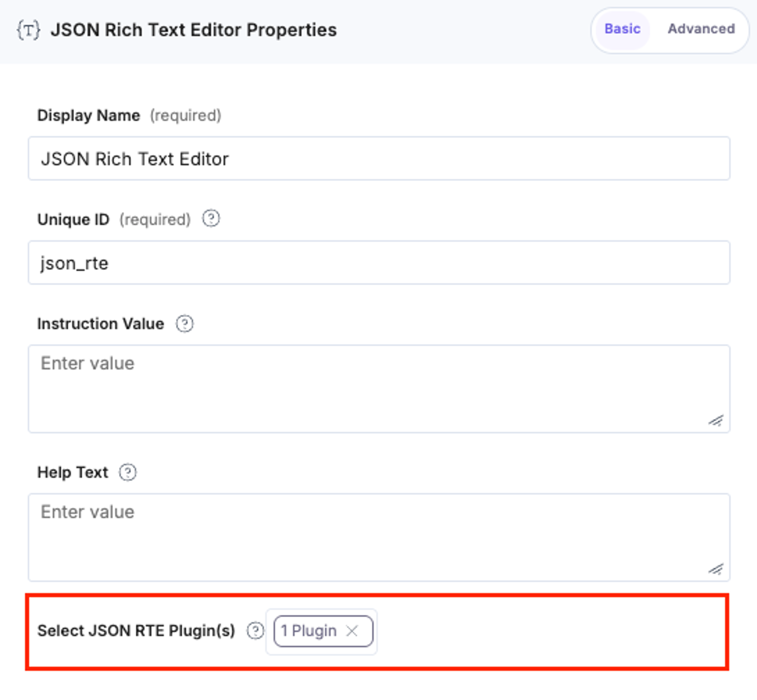Grab the Instruction Value textarea resize handle
The width and height of the screenshot is (757, 700).
pyautogui.click(x=716, y=420)
